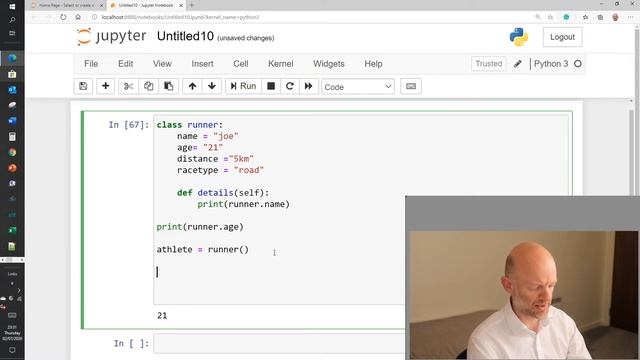Click the empty In [ ] cell
This screenshot has height=360, width=640.
tap(279, 343)
